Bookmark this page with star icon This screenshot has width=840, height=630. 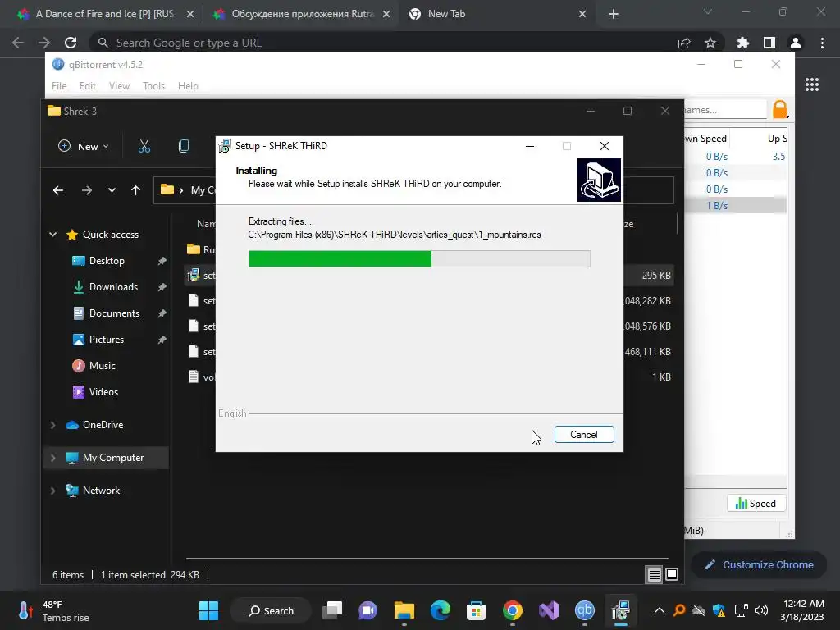point(710,43)
